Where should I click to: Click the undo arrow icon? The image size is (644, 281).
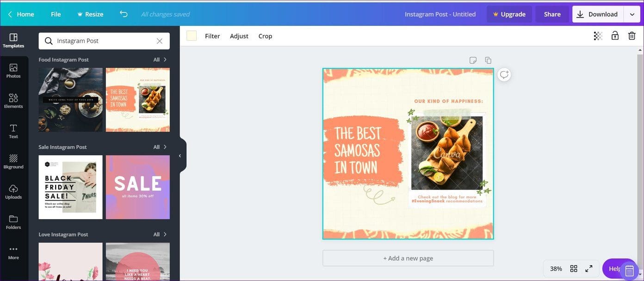[x=124, y=14]
